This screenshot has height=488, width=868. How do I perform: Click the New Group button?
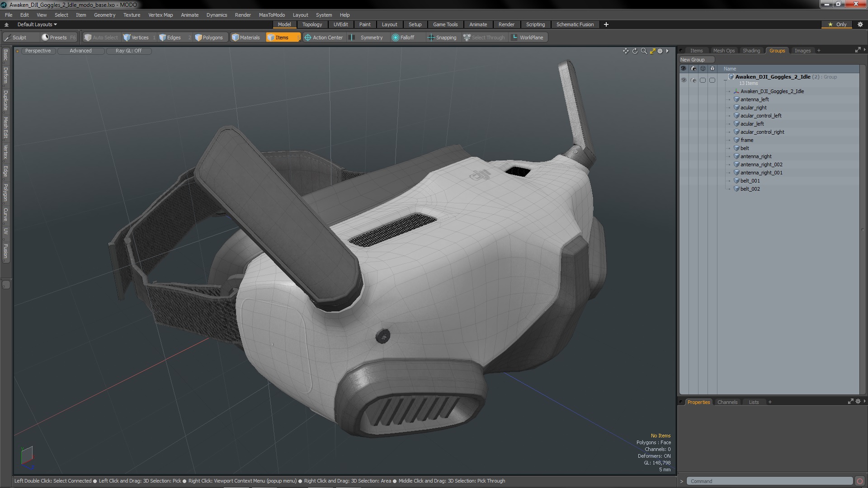(x=693, y=59)
